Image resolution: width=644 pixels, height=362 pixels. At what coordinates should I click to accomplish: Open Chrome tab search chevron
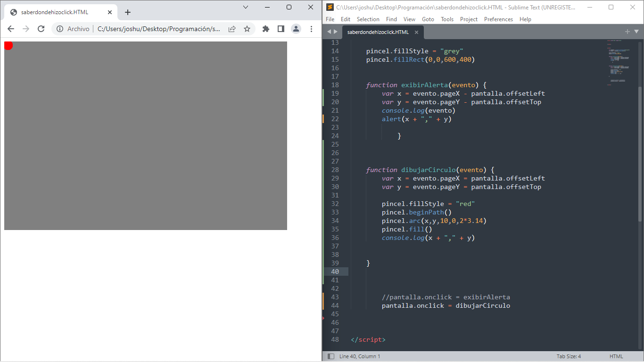(x=246, y=7)
